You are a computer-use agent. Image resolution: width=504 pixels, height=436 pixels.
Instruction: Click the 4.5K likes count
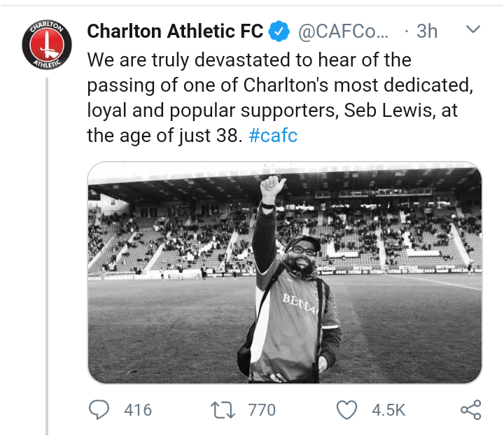click(385, 409)
